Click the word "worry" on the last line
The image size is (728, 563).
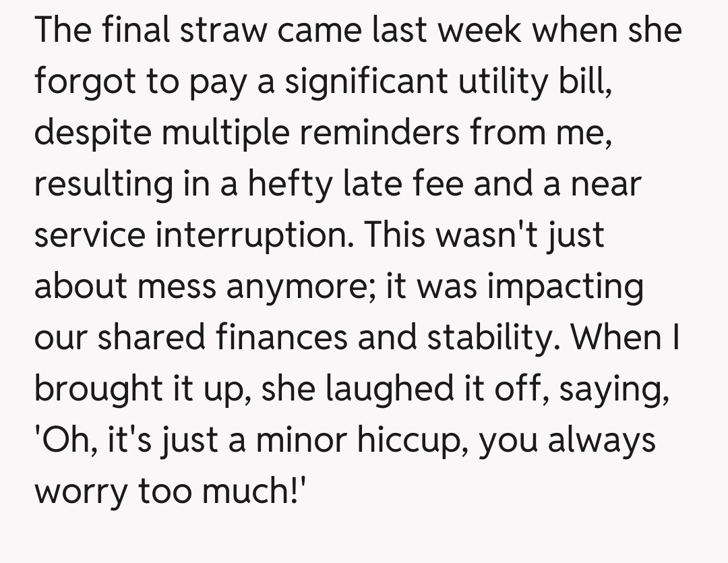click(80, 491)
